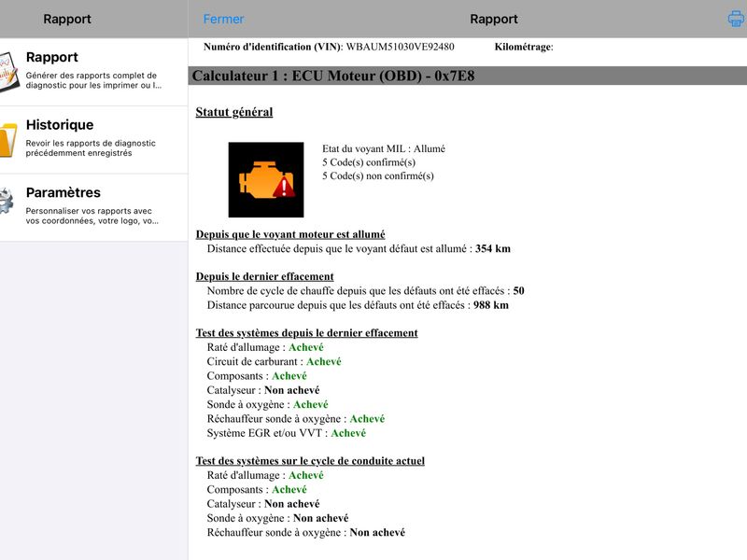
Task: Click the '5 Code(s) non confirmé(s)' line
Action: pyautogui.click(x=378, y=175)
